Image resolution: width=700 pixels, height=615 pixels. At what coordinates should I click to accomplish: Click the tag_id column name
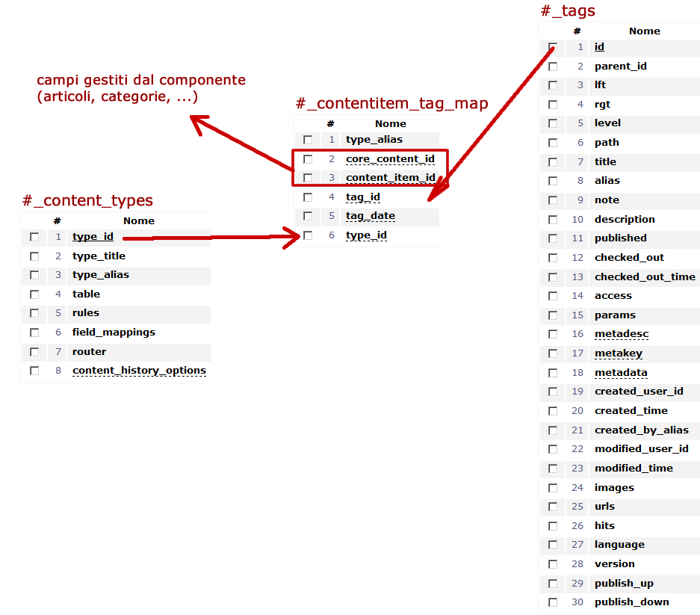(363, 197)
